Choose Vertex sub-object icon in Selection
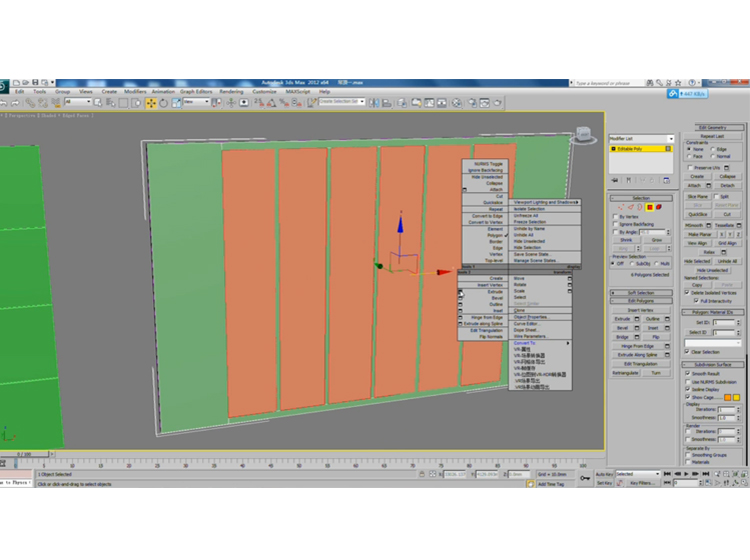Screen dimensions: 750x560 (x=621, y=207)
